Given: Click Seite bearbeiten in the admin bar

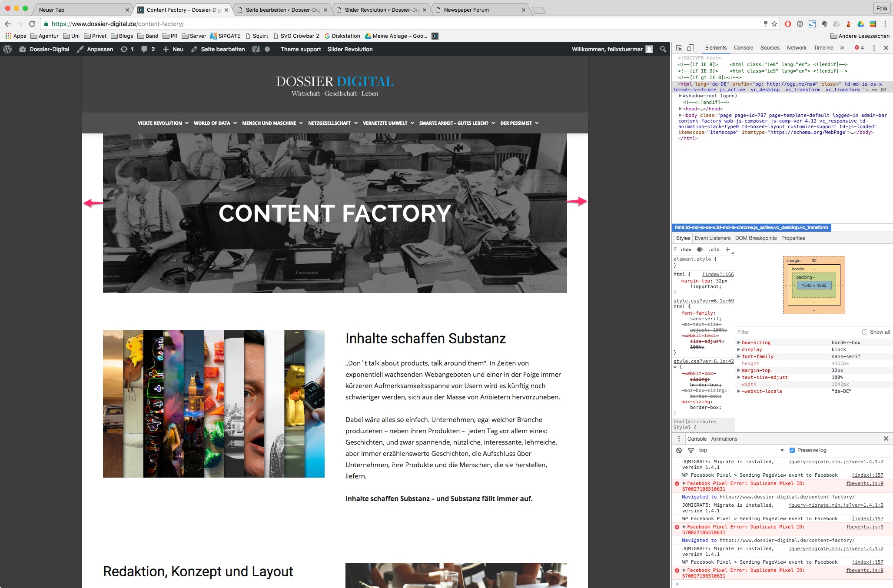Looking at the screenshot, I should click(x=218, y=49).
